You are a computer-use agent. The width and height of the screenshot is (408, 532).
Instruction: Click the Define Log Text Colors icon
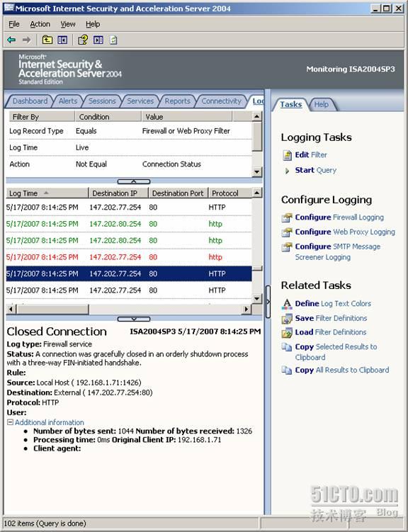tap(287, 304)
